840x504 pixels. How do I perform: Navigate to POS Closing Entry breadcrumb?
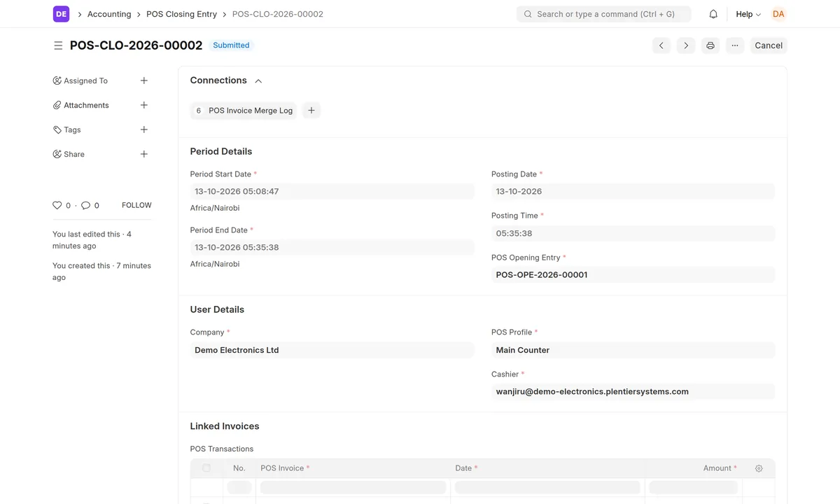tap(181, 14)
